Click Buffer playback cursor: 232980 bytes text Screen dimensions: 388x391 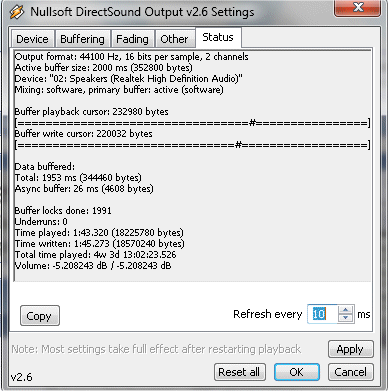tap(92, 112)
